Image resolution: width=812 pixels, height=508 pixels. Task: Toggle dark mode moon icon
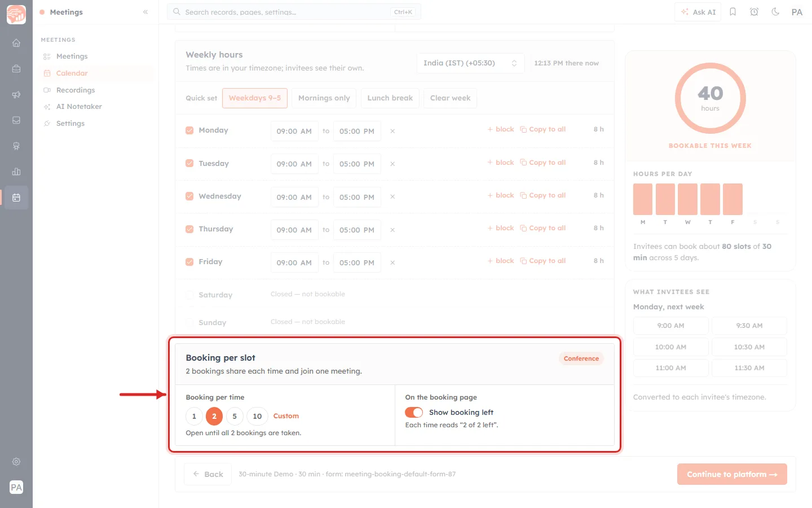coord(776,12)
